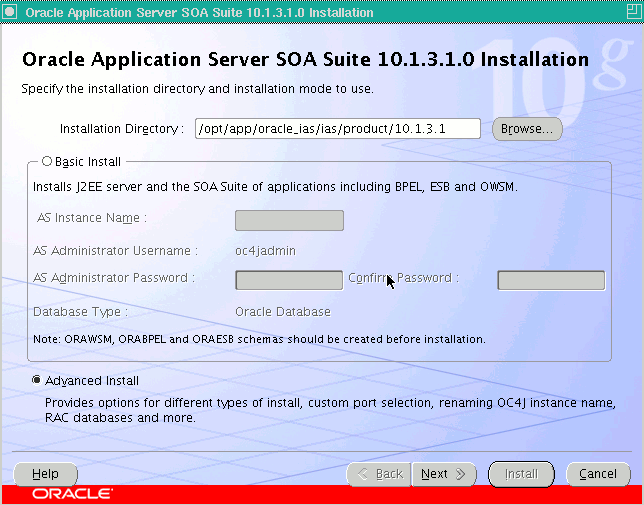644x505 pixels.
Task: Click the disabled Back button
Action: [x=379, y=474]
